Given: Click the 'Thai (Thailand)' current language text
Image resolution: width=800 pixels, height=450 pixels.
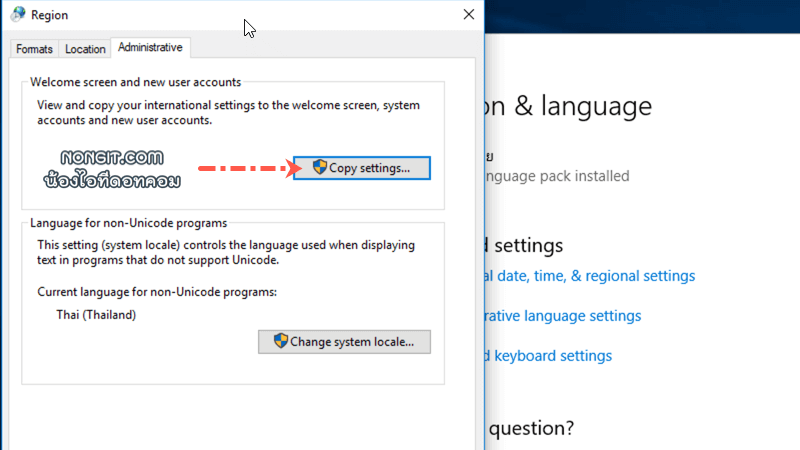Looking at the screenshot, I should (x=96, y=315).
